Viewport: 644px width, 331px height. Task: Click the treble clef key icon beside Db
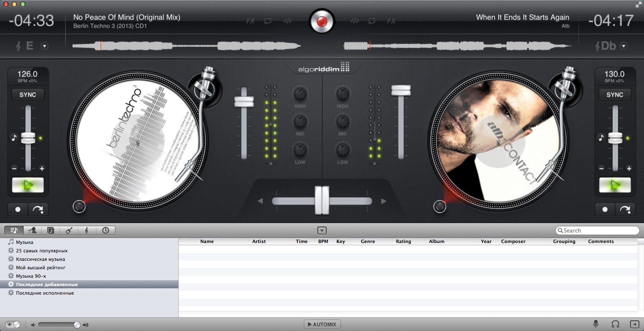[598, 46]
